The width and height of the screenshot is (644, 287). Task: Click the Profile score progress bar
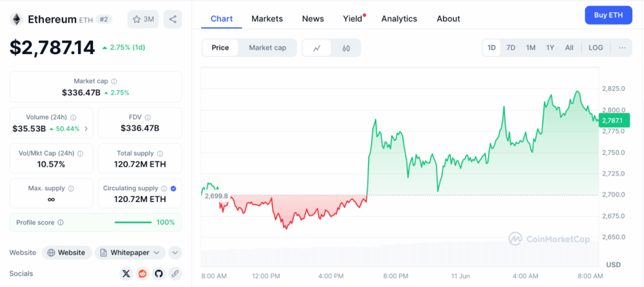(133, 222)
